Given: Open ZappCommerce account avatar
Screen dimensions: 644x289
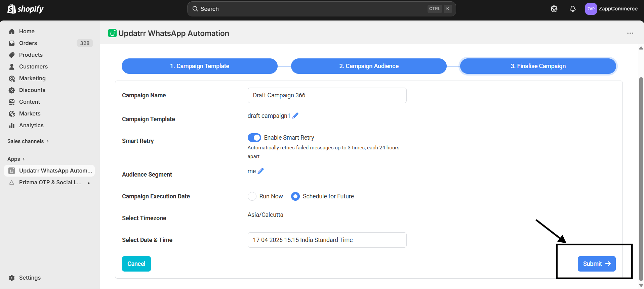Looking at the screenshot, I should (x=591, y=9).
